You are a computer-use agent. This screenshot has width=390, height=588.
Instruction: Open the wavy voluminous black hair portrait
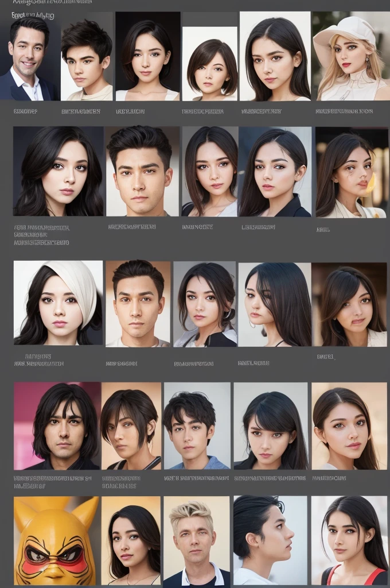coord(58,171)
